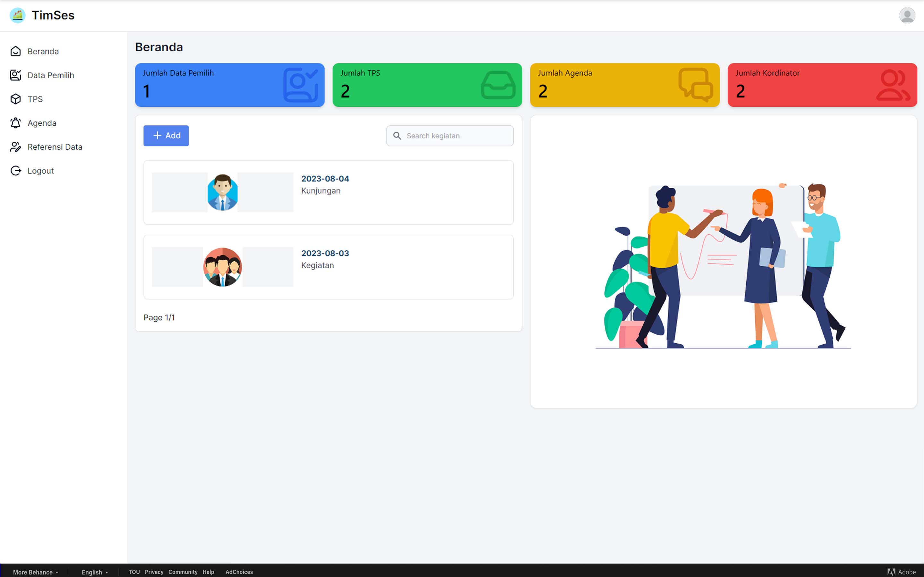
Task: Expand the More Behance dropdown
Action: (x=36, y=572)
